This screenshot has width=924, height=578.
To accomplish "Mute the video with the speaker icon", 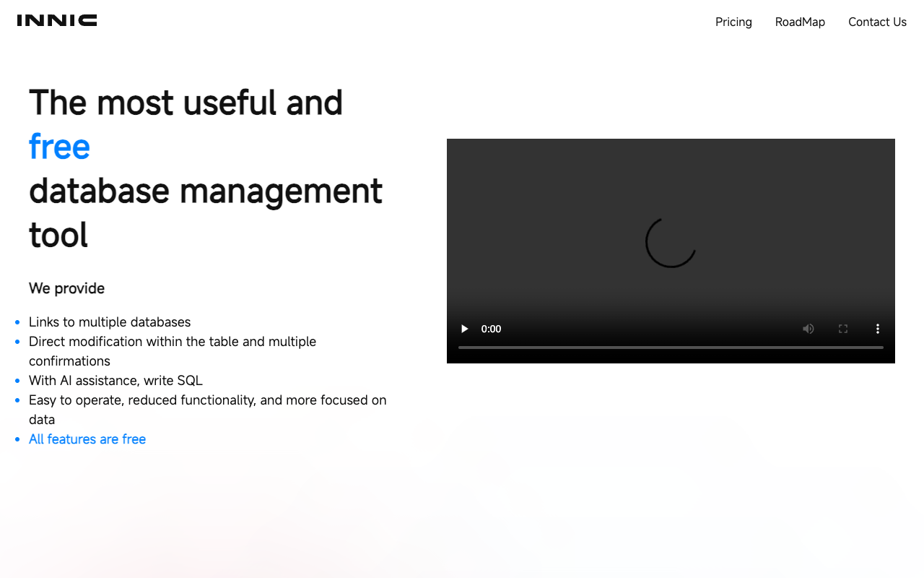I will coord(808,329).
